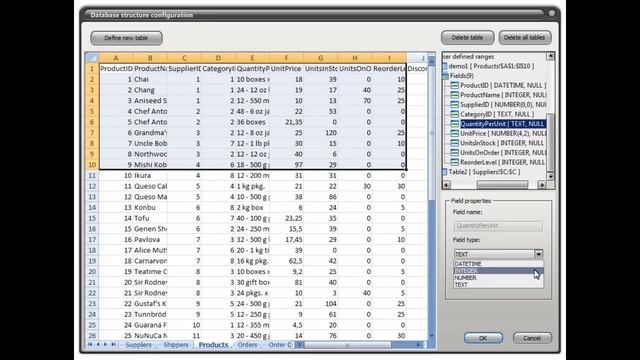
Task: Click the tree vertical scrollbar thumb
Action: point(551,142)
